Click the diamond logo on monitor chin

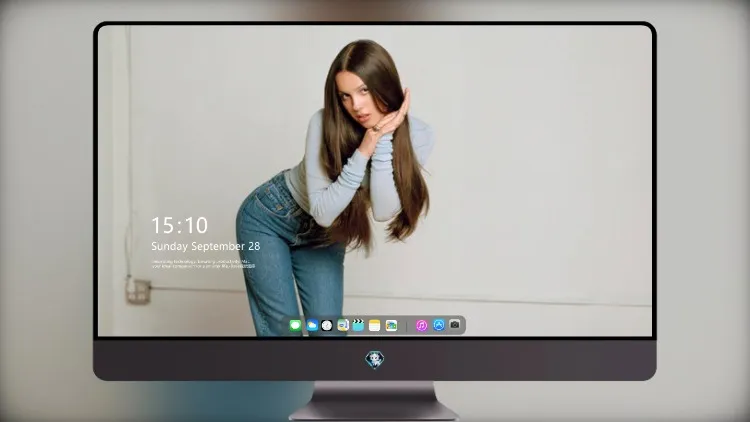click(375, 359)
